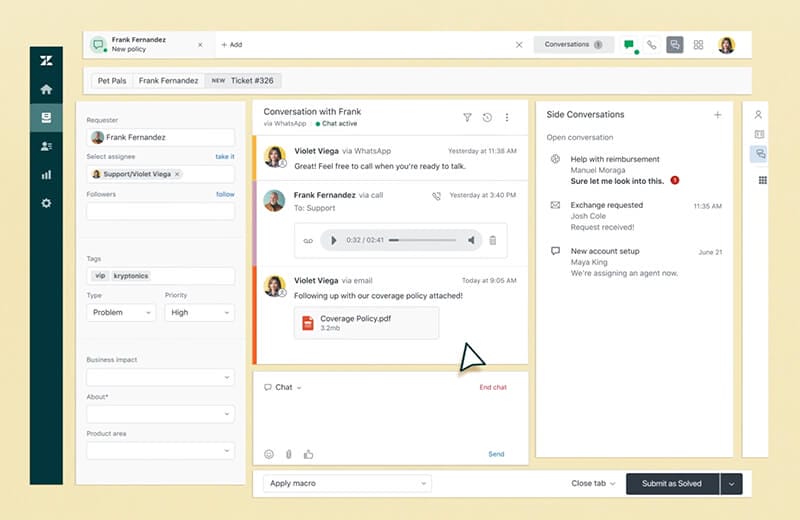
Task: Open the phone call icon in top bar
Action: pos(652,45)
